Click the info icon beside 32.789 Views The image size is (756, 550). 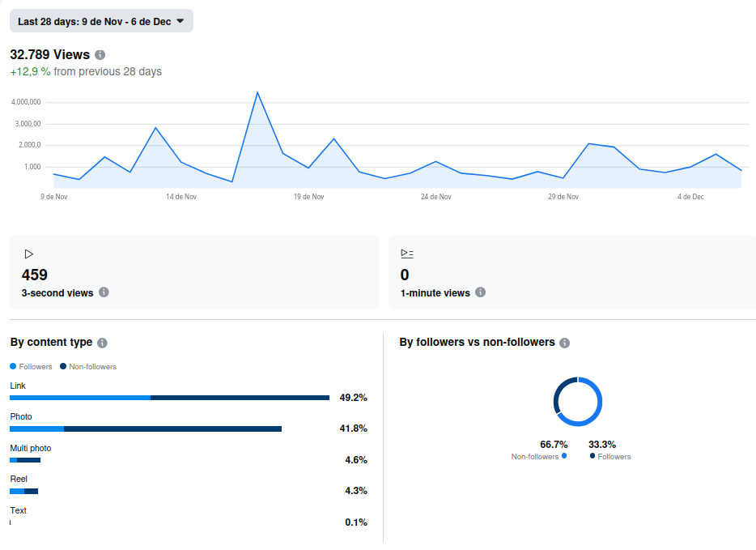pyautogui.click(x=100, y=55)
